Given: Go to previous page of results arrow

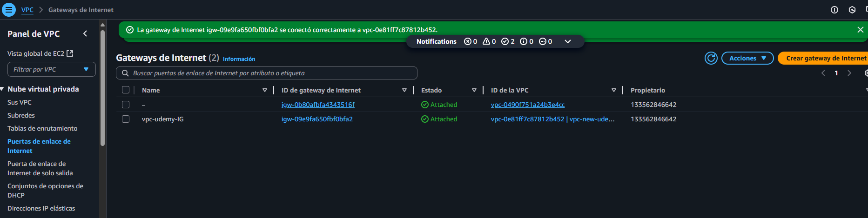Looking at the screenshot, I should 823,73.
